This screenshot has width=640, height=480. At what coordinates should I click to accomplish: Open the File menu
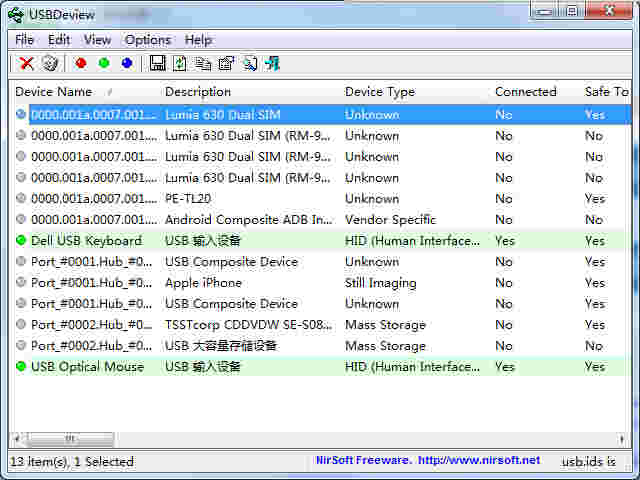coord(24,40)
